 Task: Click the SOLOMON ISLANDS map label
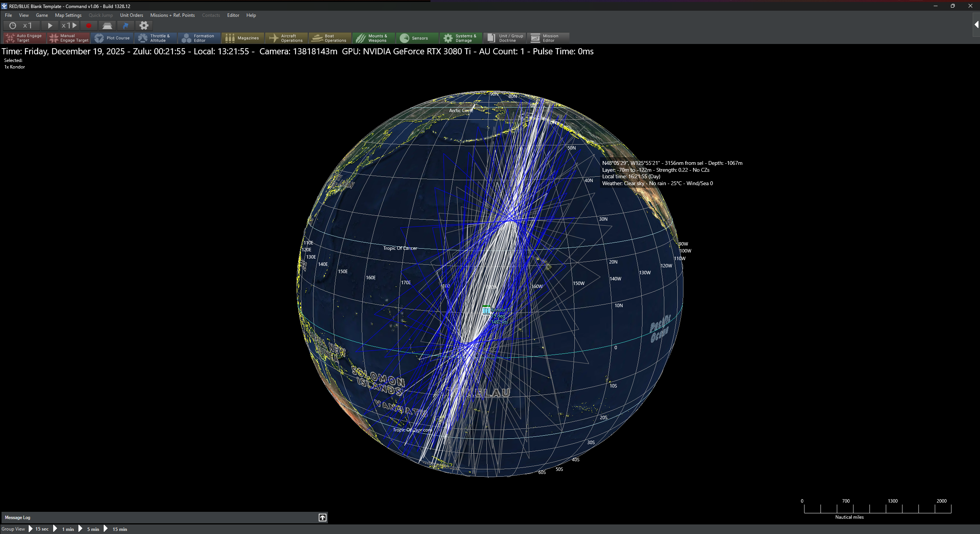point(379,381)
